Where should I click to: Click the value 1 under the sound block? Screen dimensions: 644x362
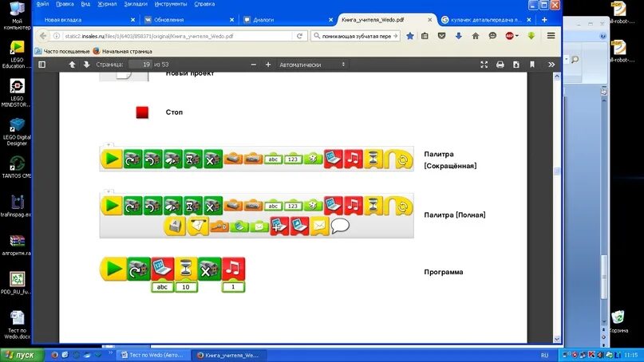233,287
